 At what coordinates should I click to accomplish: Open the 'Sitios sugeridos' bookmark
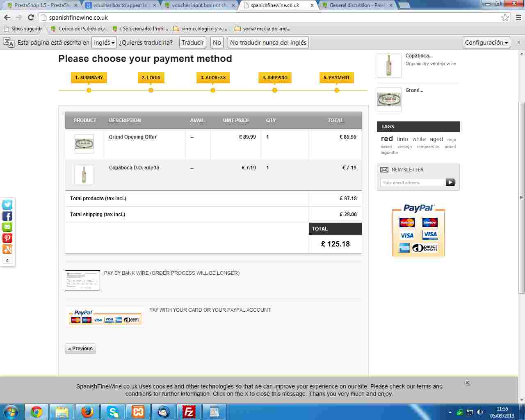23,29
